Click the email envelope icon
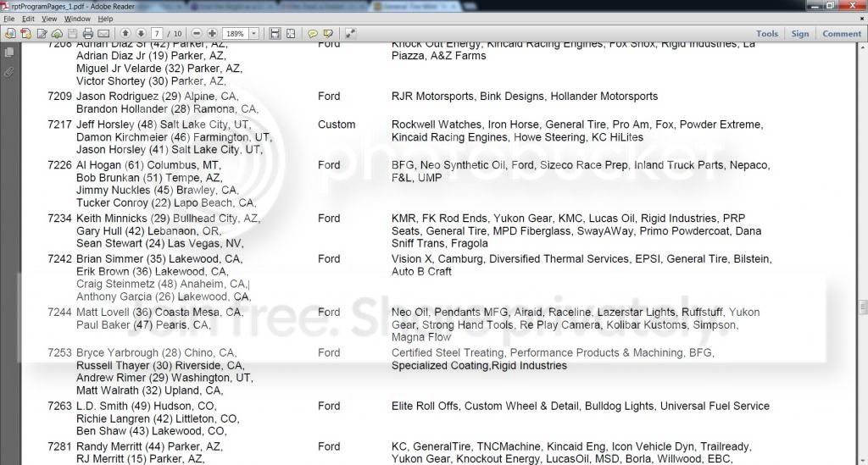Viewport: 868px width, 465px height. click(x=103, y=34)
